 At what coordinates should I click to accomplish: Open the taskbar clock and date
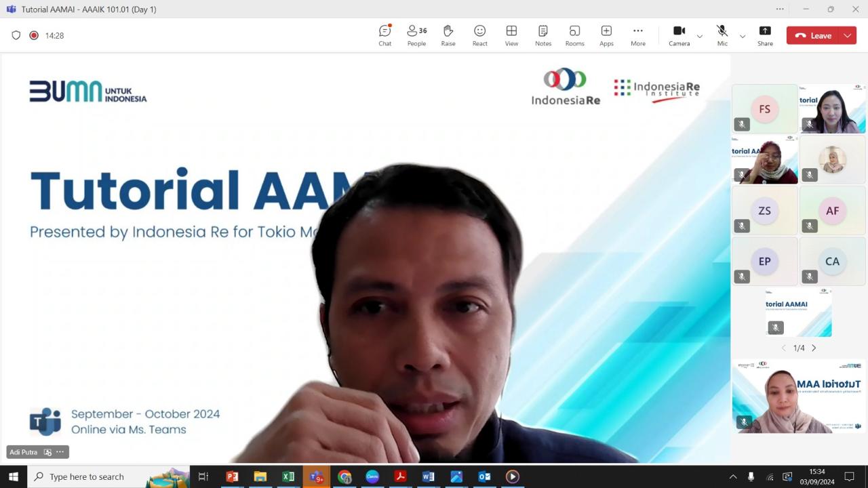pos(817,476)
